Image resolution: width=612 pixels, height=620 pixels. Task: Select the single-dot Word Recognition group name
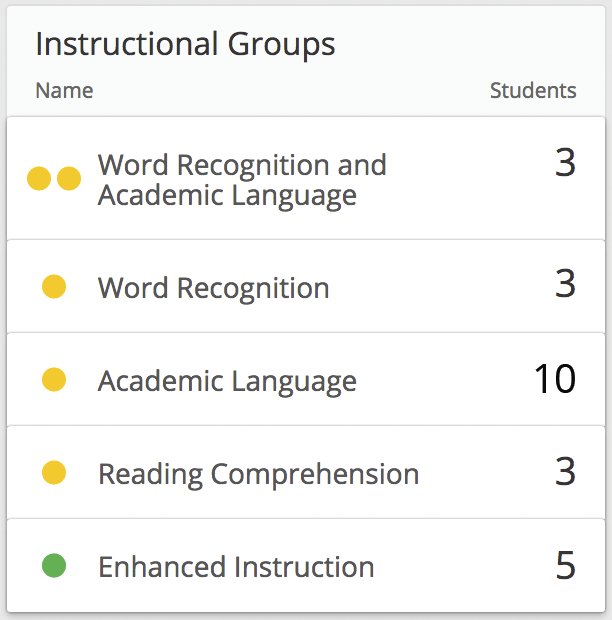click(x=213, y=288)
